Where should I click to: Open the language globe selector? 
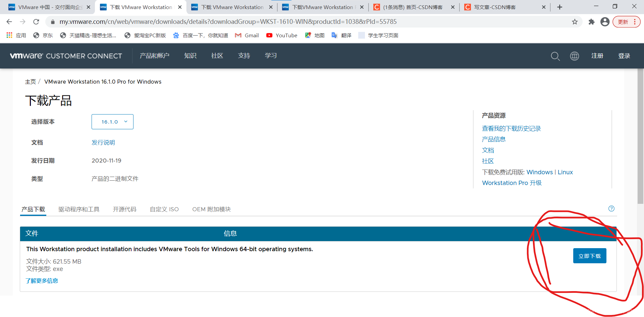[x=575, y=56]
